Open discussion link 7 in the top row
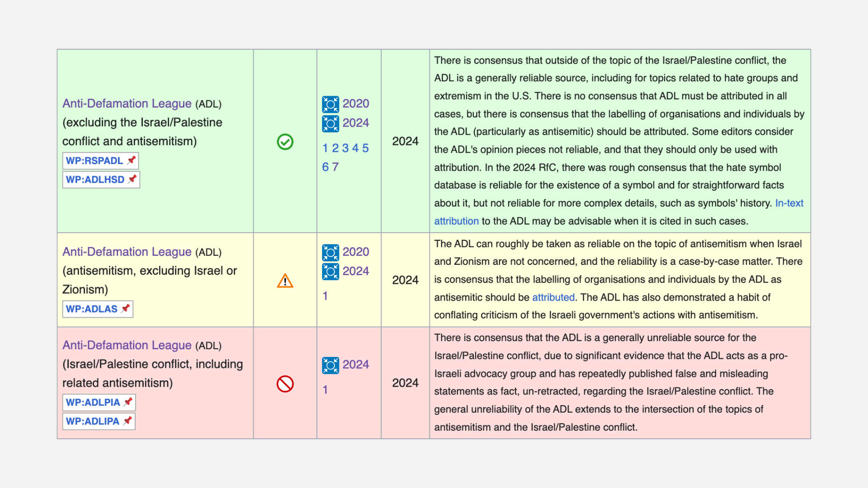The width and height of the screenshot is (868, 488). point(336,167)
